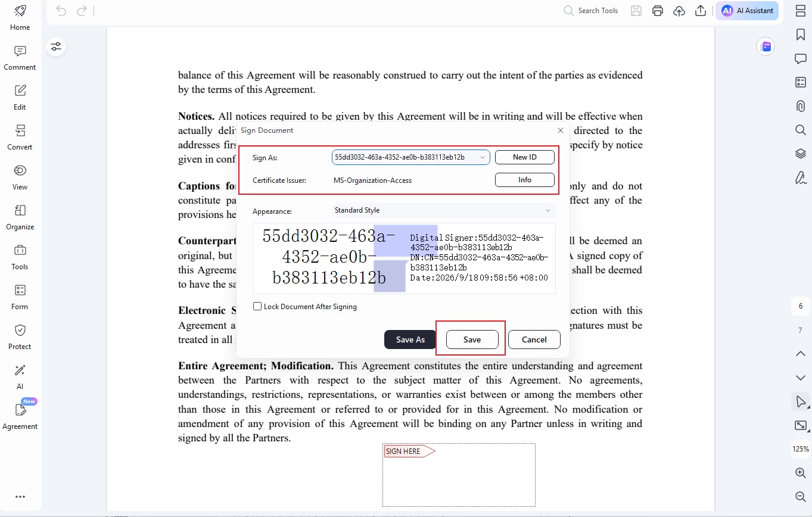Click the current page number 6

pos(800,306)
